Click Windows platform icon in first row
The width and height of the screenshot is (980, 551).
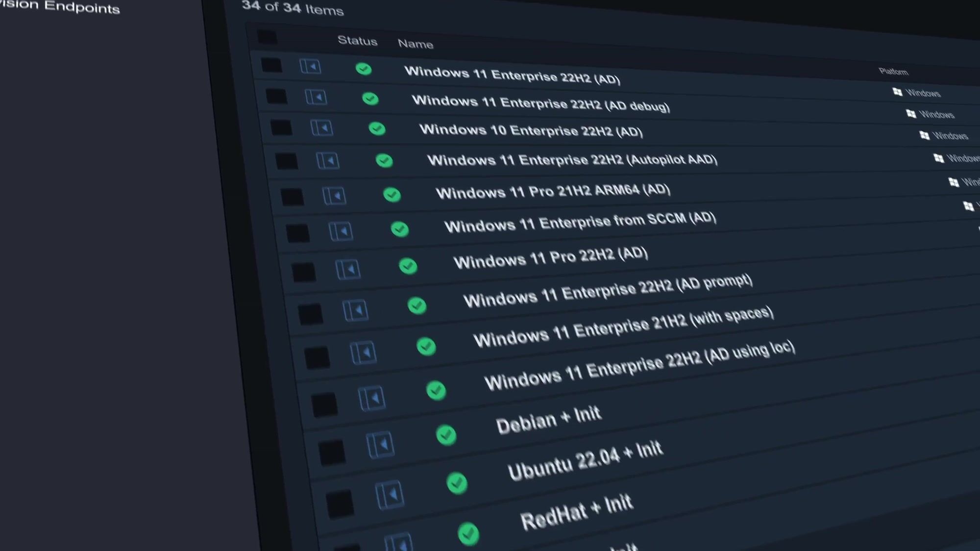coord(897,92)
